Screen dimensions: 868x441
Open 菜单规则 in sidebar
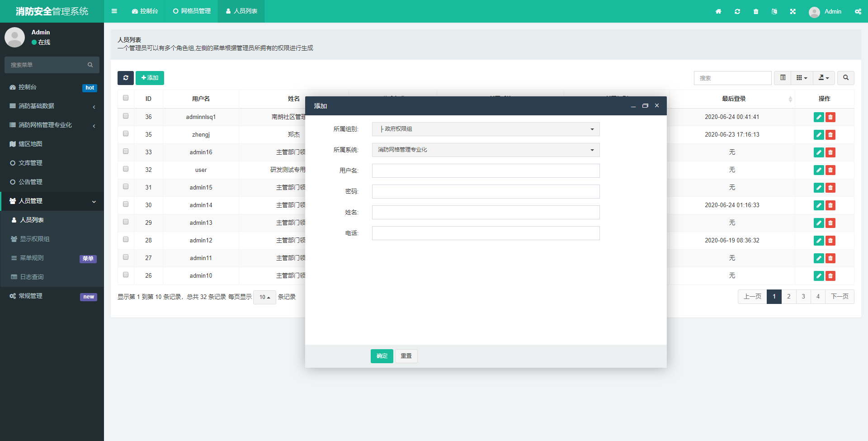[52, 258]
